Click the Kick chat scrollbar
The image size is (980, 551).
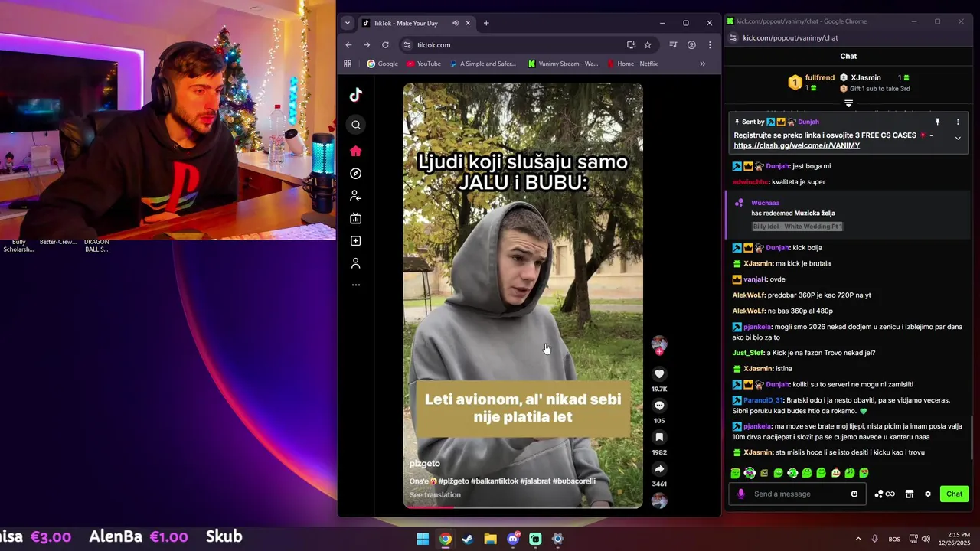(972, 436)
